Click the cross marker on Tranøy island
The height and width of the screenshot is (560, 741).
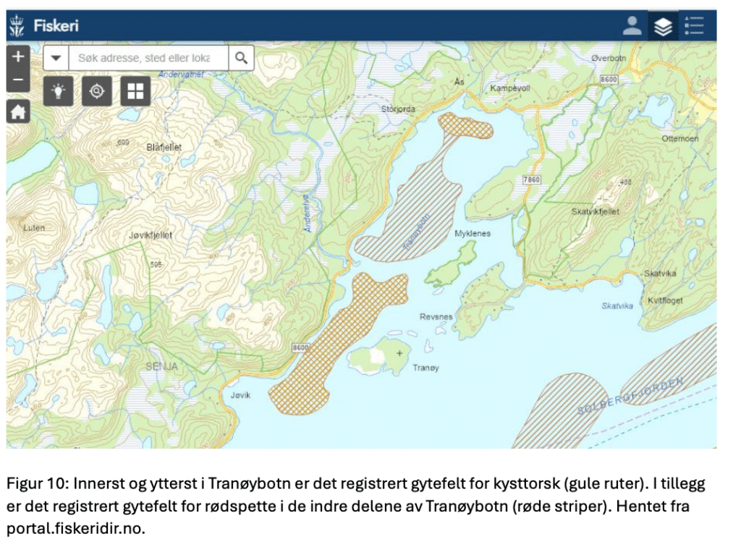[x=399, y=353]
